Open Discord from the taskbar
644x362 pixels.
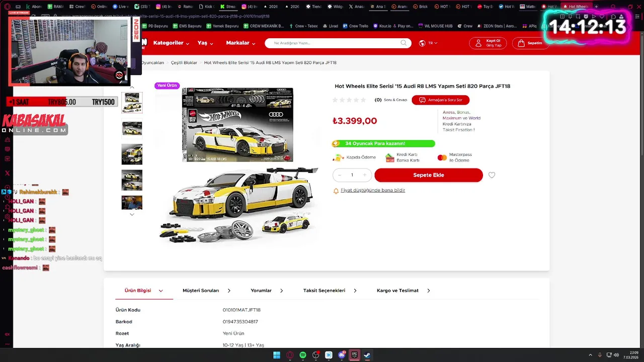pyautogui.click(x=342, y=355)
